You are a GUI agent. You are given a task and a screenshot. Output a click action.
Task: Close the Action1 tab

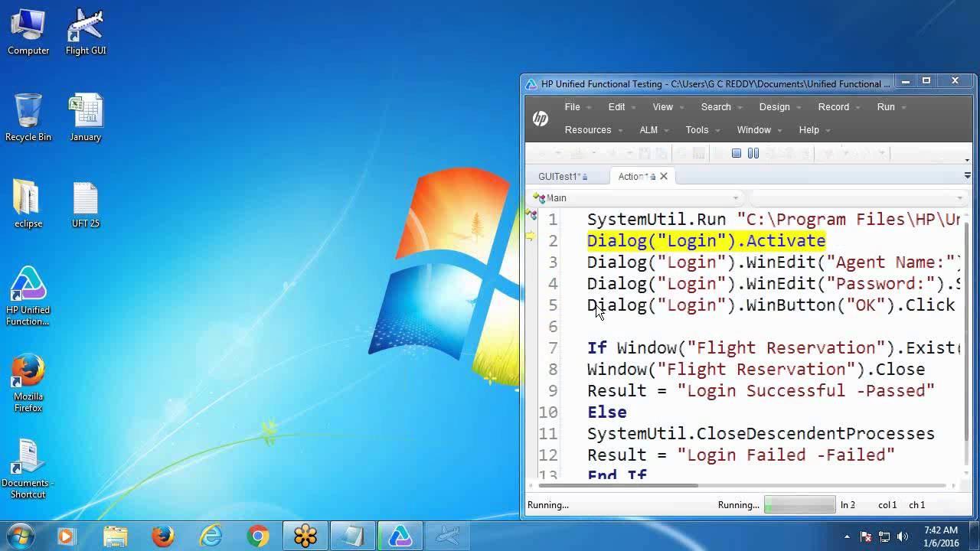(x=664, y=177)
